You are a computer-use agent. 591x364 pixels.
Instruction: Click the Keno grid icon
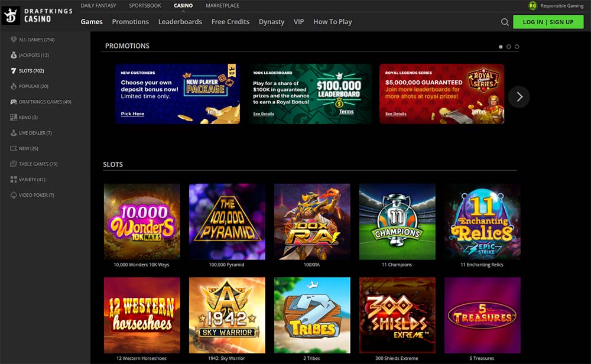14,117
